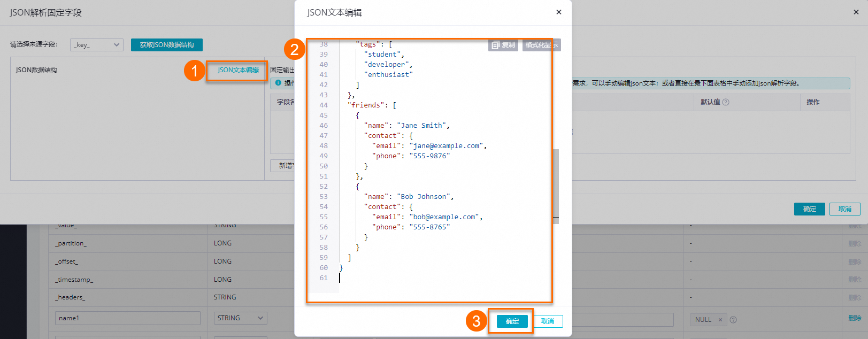Click the LONG type of _partition_ row

[x=222, y=243]
